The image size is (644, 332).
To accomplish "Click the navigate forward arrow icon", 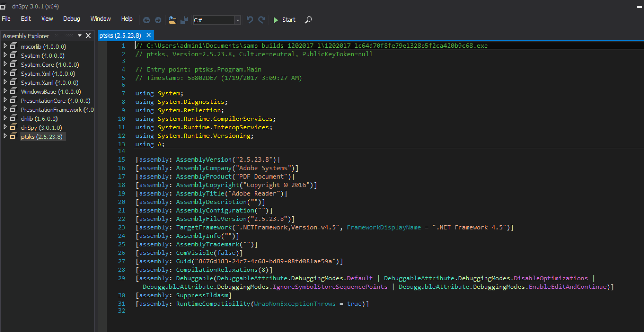I will pos(158,20).
